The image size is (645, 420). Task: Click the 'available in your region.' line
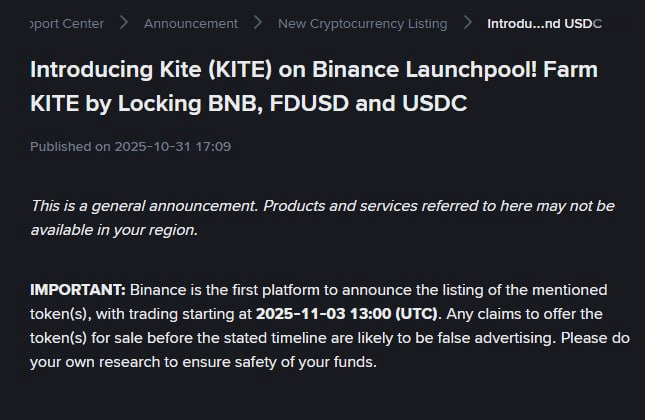tap(114, 229)
